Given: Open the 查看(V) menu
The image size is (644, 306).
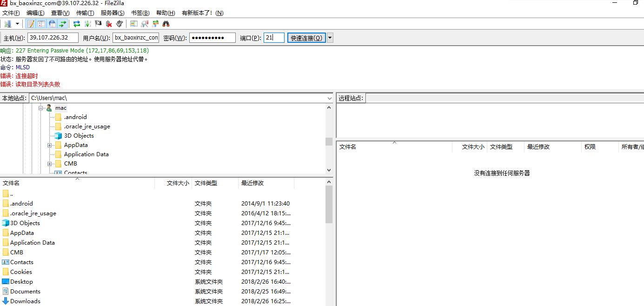Looking at the screenshot, I should coord(60,13).
